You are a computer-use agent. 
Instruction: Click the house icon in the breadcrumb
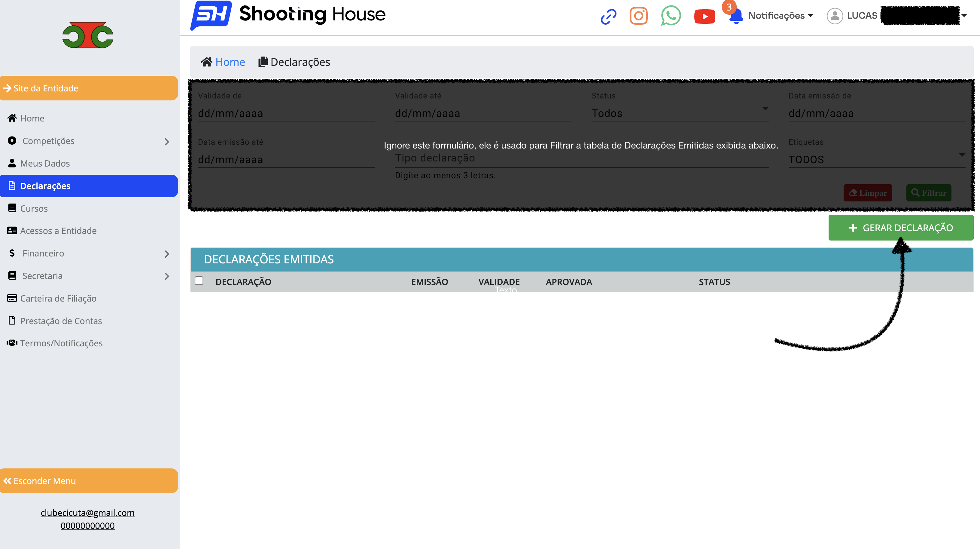(207, 62)
